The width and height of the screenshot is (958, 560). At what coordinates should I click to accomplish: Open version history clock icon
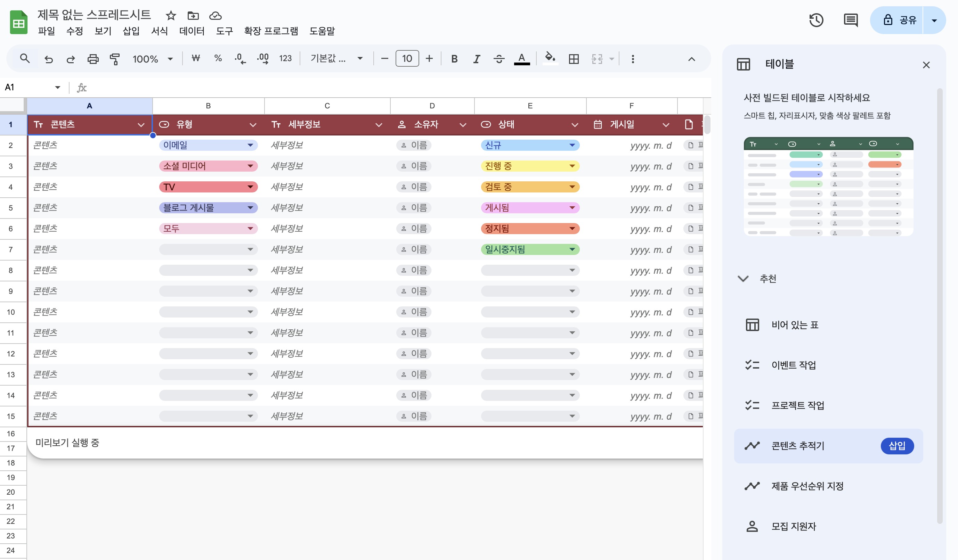coord(816,20)
